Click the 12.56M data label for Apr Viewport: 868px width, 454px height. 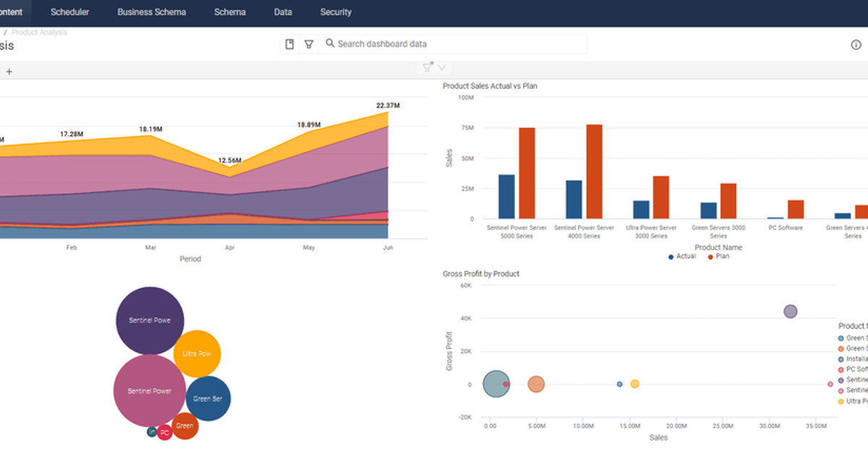point(229,160)
